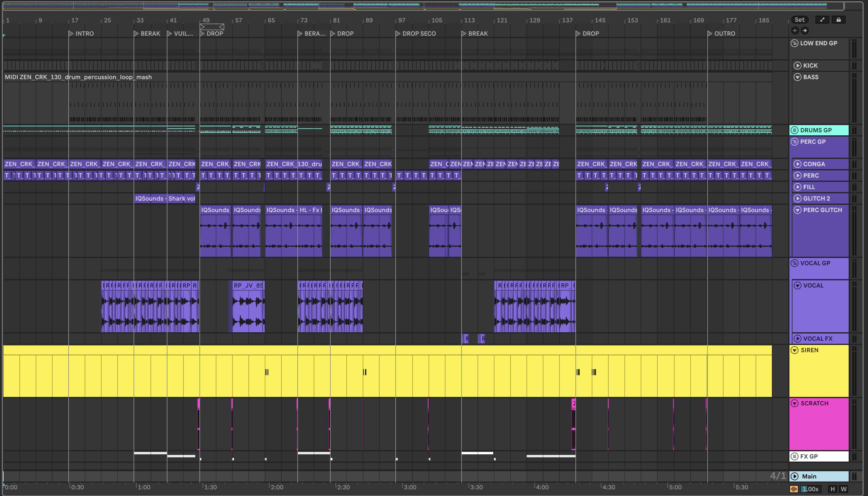Toggle the orange waveform overview button
This screenshot has height=496, width=868.
pos(794,489)
